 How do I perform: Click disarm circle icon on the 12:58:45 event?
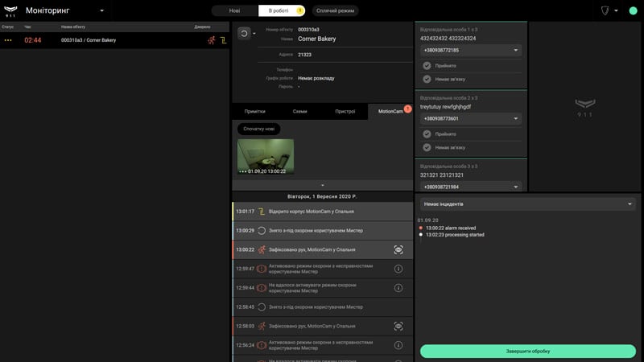[x=262, y=307]
